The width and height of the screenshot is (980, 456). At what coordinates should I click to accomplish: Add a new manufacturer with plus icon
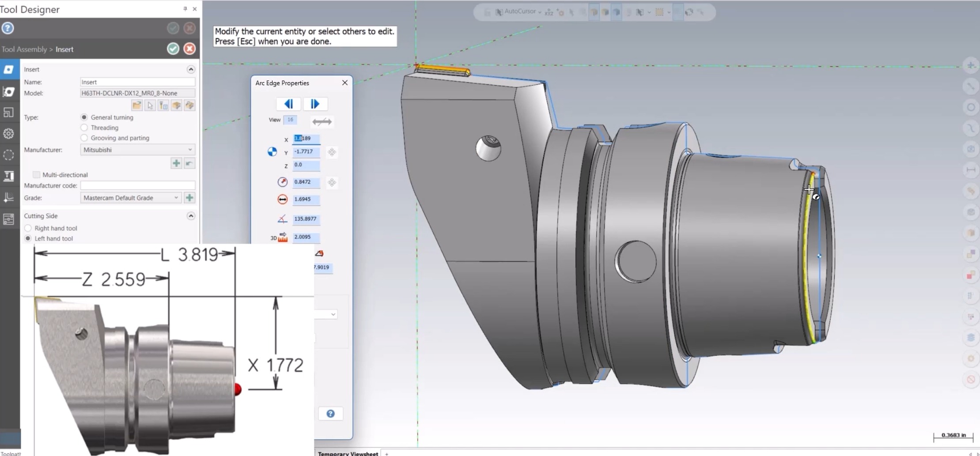tap(176, 163)
